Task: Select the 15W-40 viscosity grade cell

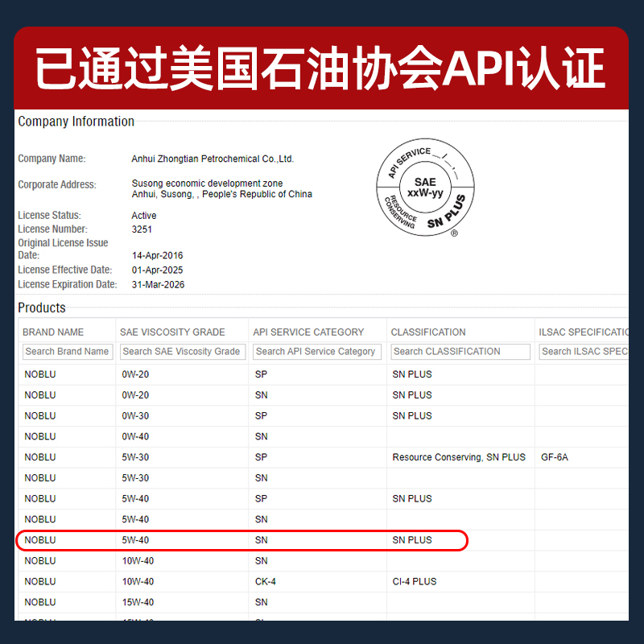Action: coord(138,602)
